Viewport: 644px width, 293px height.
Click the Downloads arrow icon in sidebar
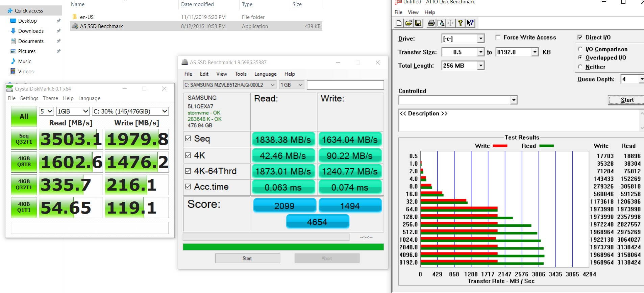click(x=13, y=31)
